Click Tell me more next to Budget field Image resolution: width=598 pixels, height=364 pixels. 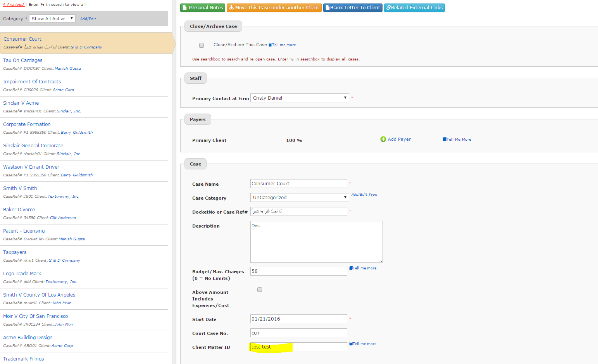pos(363,268)
